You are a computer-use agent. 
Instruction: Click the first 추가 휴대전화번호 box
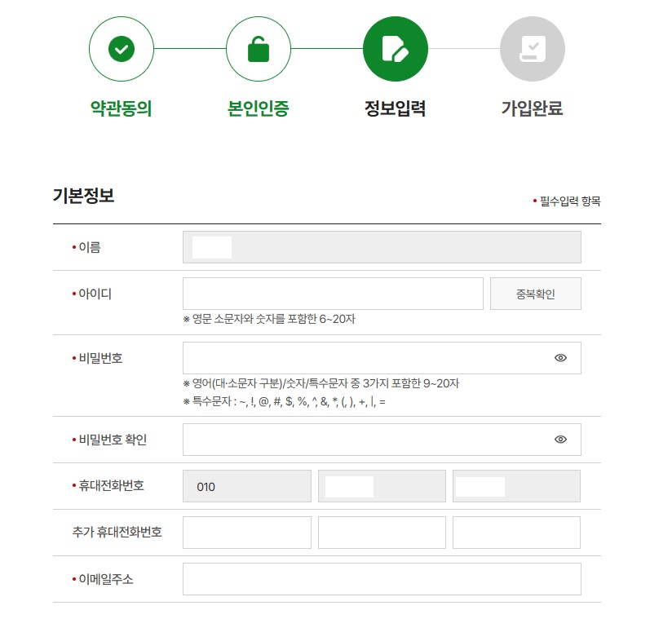coord(247,532)
